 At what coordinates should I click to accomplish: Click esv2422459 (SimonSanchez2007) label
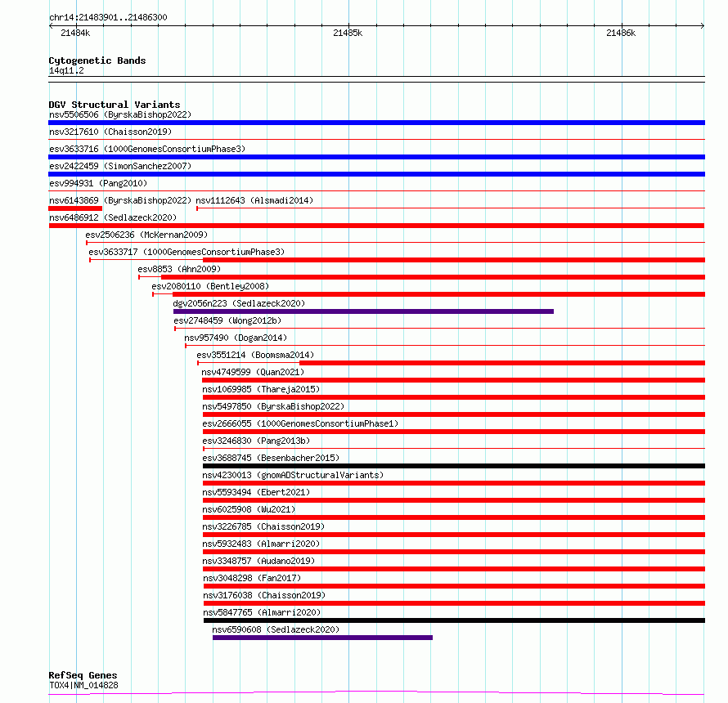120,166
